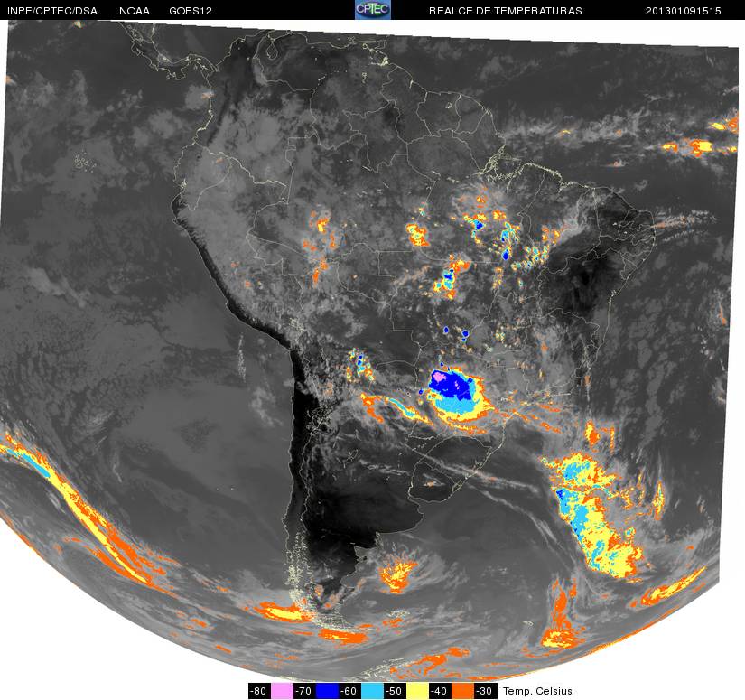Viewport: 745px width, 700px height.
Task: Click the pink legend swatch after -80
Action: (282, 691)
